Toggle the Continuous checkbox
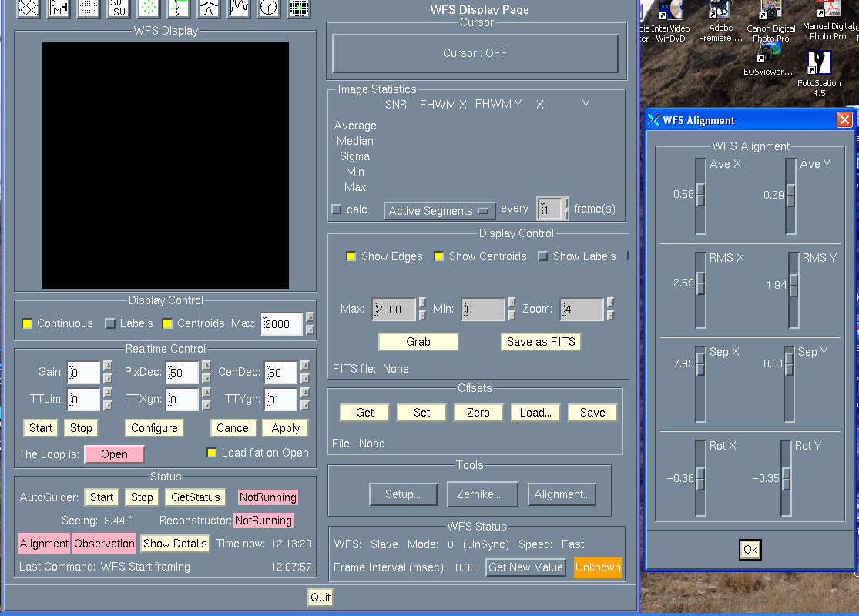This screenshot has width=859, height=616. coord(27,323)
